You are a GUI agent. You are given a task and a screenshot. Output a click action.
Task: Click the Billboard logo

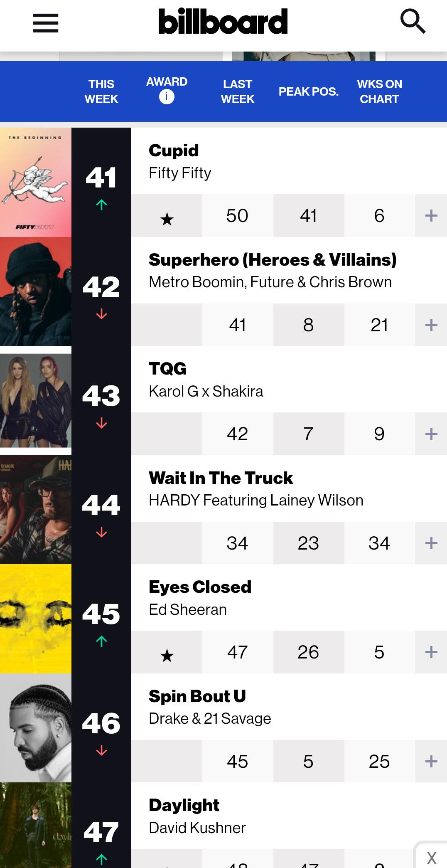point(223,22)
